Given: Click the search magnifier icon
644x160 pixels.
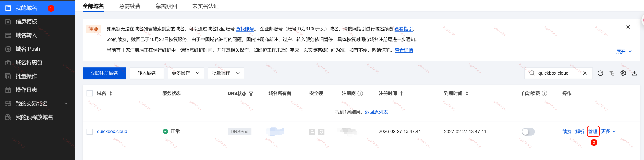Looking at the screenshot, I should pos(532,73).
